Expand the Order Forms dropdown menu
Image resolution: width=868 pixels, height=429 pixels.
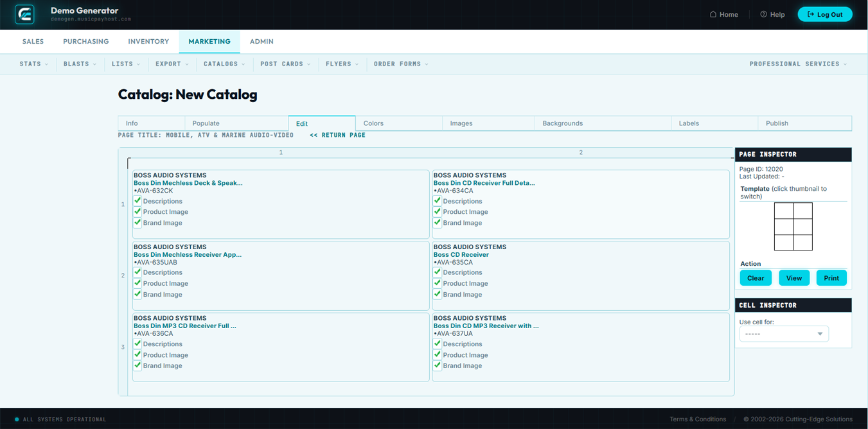click(x=401, y=64)
